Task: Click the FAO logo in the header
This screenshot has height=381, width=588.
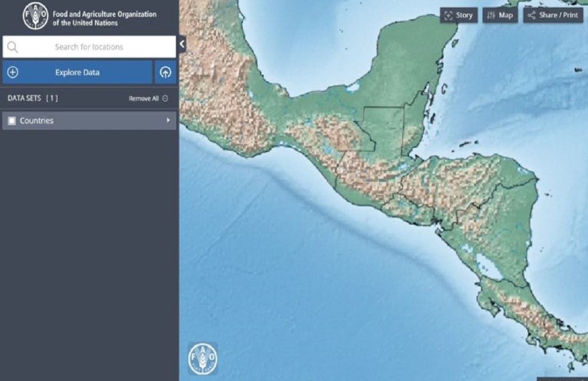Action: pyautogui.click(x=35, y=16)
